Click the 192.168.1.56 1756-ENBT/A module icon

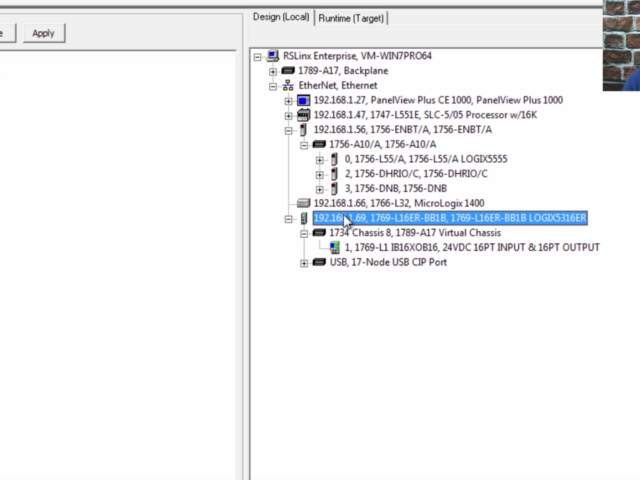pyautogui.click(x=303, y=130)
